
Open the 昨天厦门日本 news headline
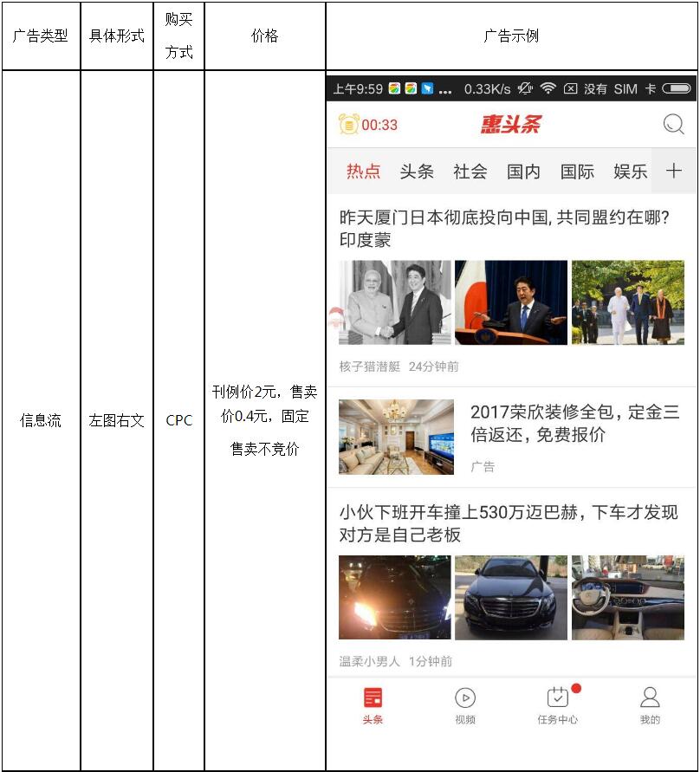(504, 228)
